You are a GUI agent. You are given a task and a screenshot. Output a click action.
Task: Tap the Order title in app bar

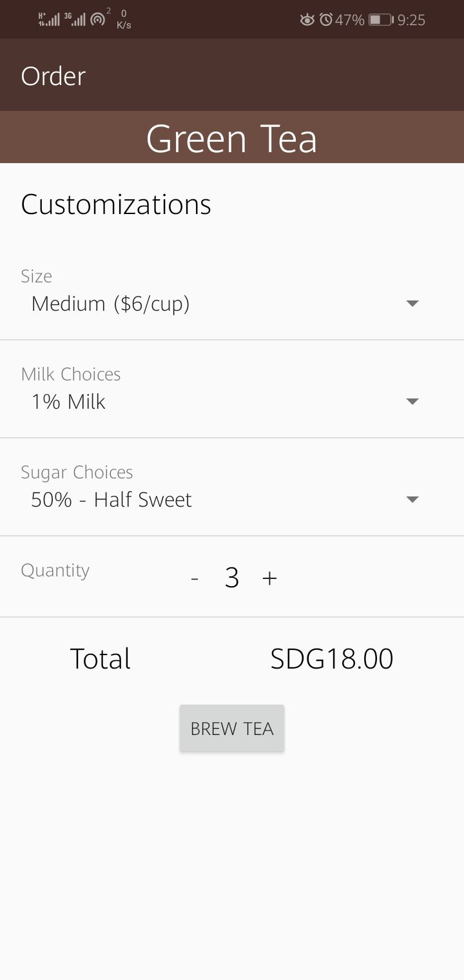tap(53, 76)
